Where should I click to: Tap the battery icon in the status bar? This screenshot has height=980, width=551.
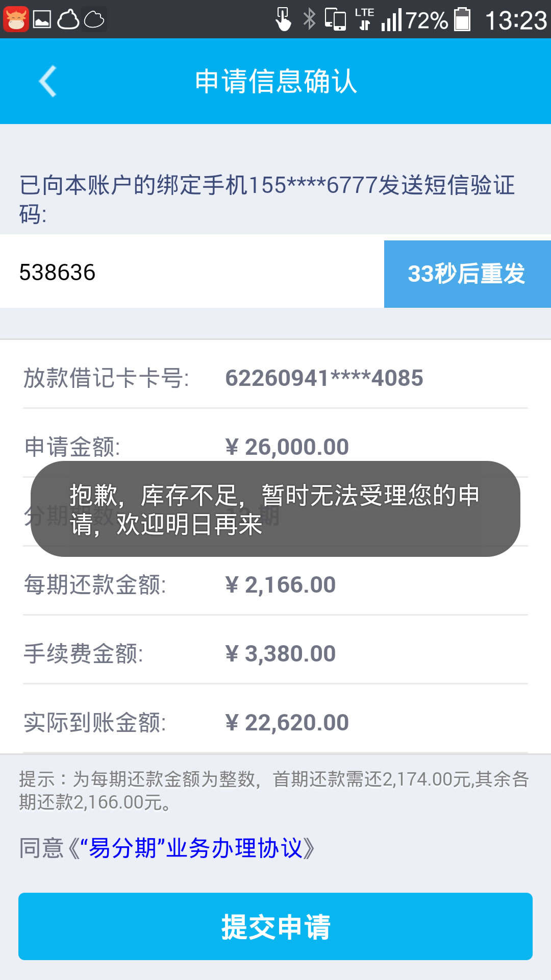(x=462, y=19)
